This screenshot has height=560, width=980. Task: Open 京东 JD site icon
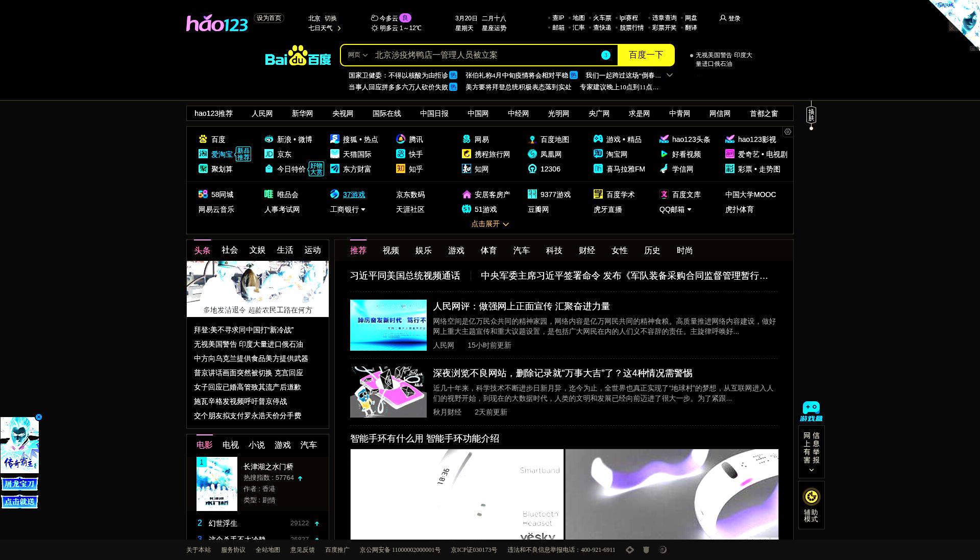[x=269, y=154]
